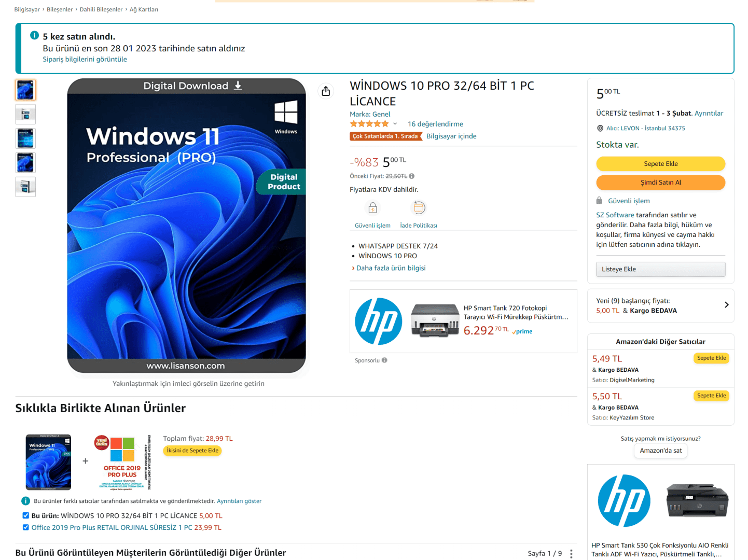
Task: Click the Sponsorlu info icon
Action: point(384,360)
